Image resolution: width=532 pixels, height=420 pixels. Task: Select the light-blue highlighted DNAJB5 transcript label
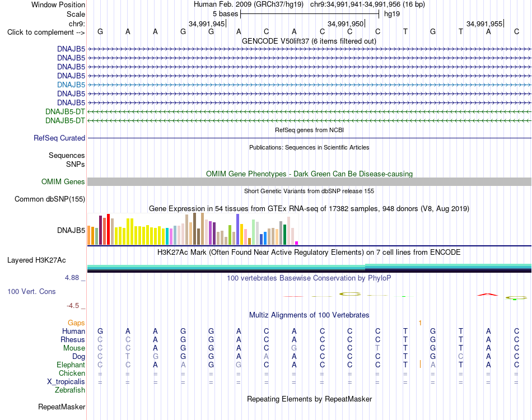(71, 85)
